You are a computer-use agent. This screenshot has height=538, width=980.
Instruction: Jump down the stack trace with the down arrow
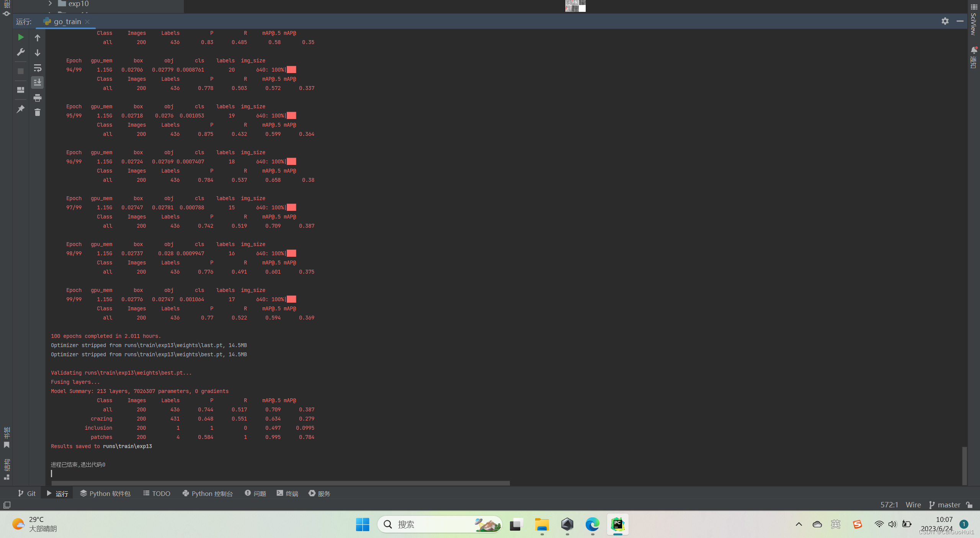[x=38, y=52]
